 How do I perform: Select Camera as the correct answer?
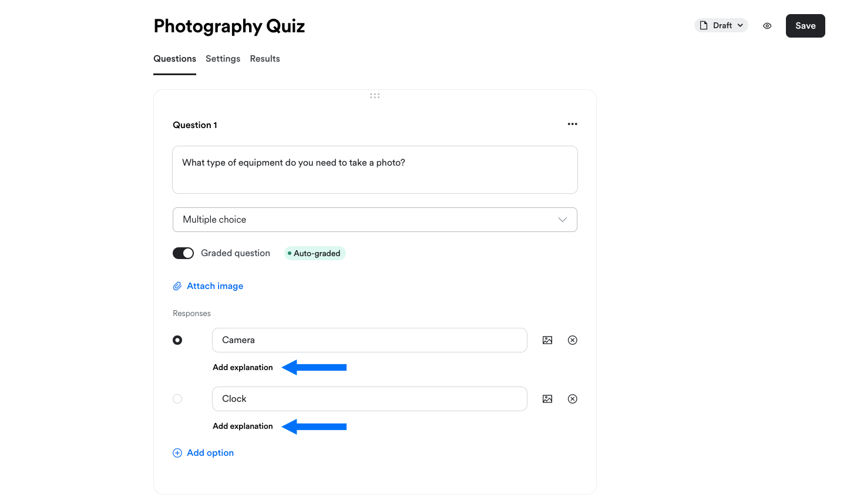click(177, 340)
